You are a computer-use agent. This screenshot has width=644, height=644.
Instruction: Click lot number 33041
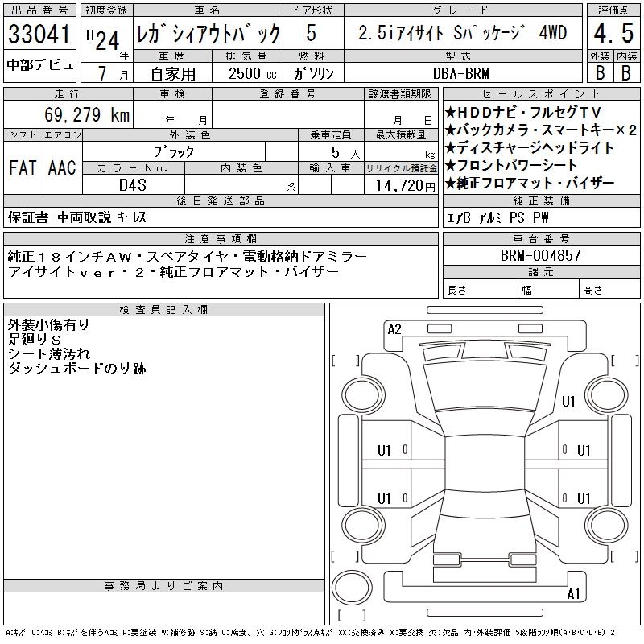pos(39,34)
